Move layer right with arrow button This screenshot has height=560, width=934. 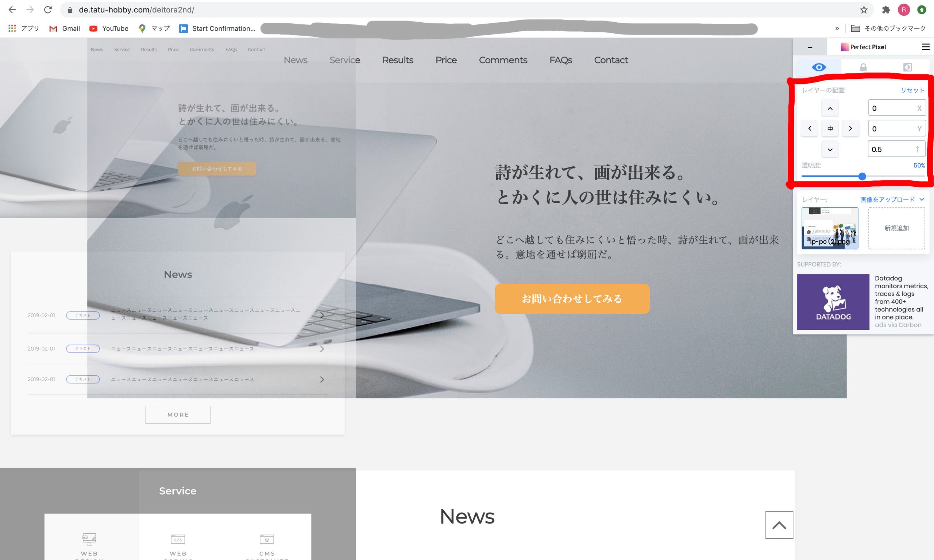point(850,128)
